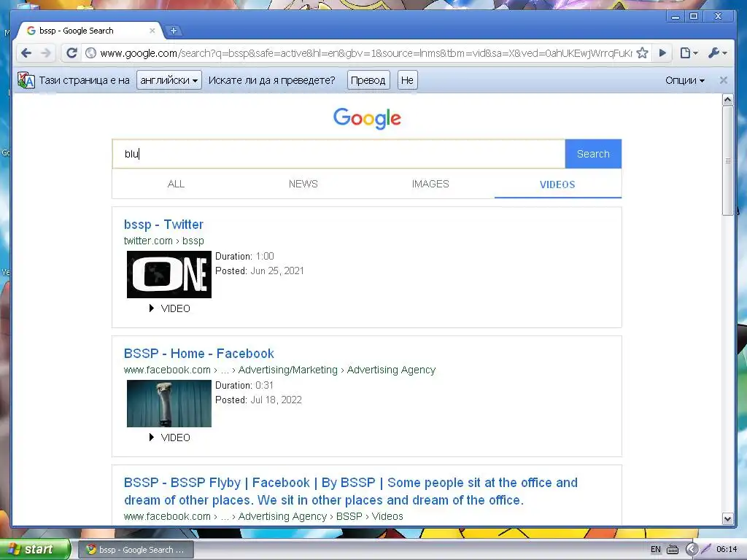Image resolution: width=747 pixels, height=560 pixels.
Task: Click the address bar URL
Action: pyautogui.click(x=366, y=52)
